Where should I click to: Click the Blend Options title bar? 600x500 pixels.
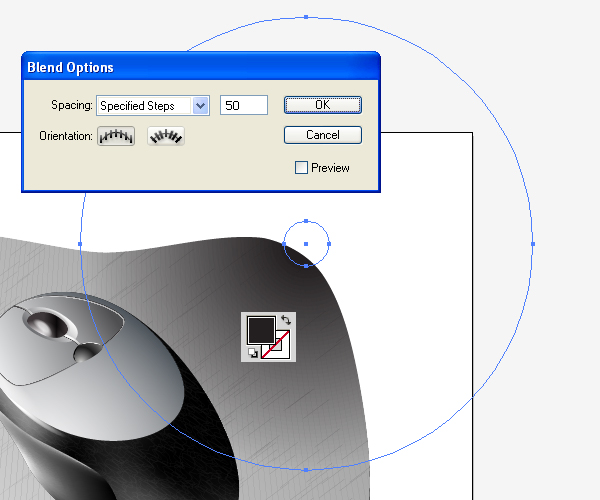click(201, 67)
